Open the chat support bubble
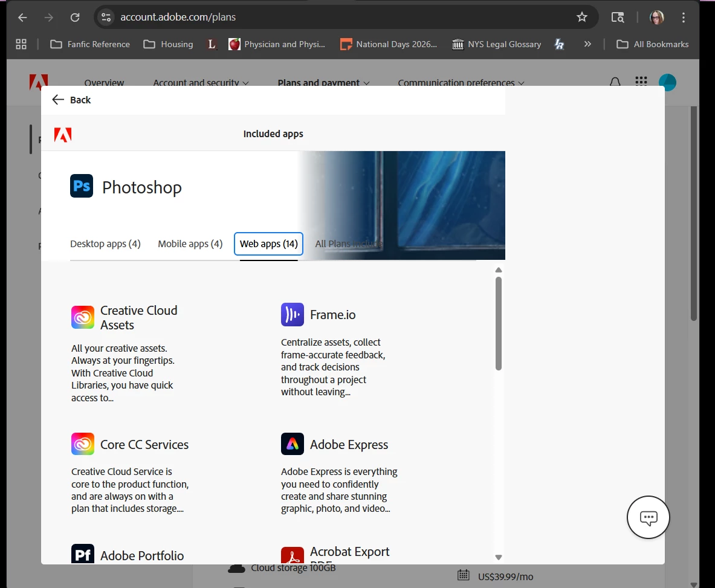This screenshot has height=588, width=715. pyautogui.click(x=648, y=517)
